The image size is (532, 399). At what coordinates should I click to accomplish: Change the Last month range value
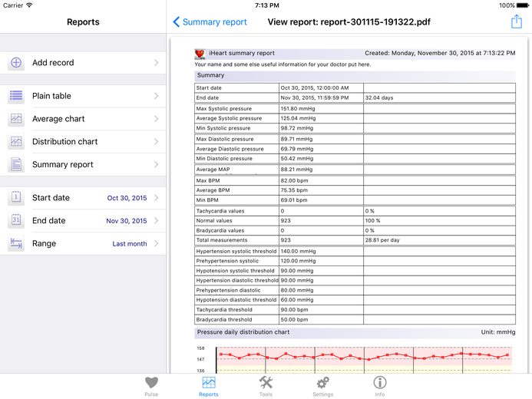click(x=130, y=244)
